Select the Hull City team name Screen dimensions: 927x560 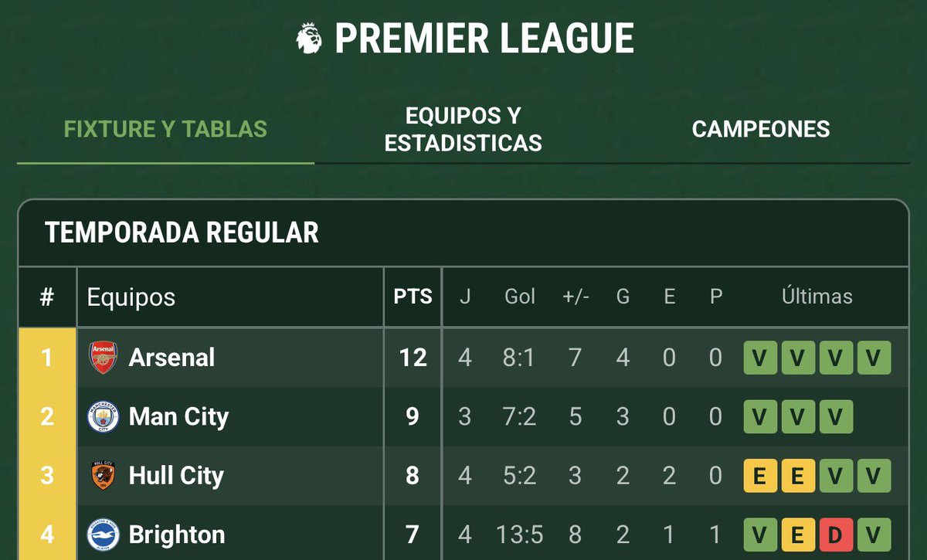click(x=176, y=476)
